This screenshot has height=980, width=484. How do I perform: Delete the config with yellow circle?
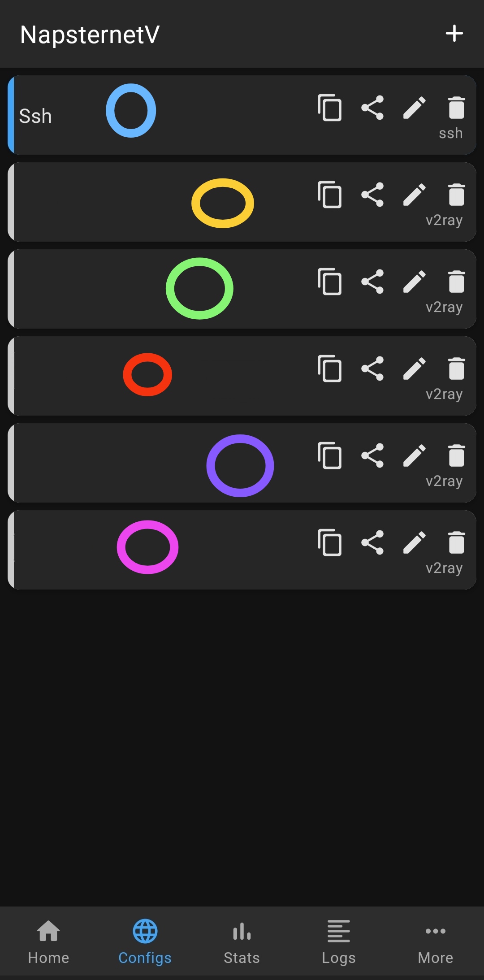(456, 195)
